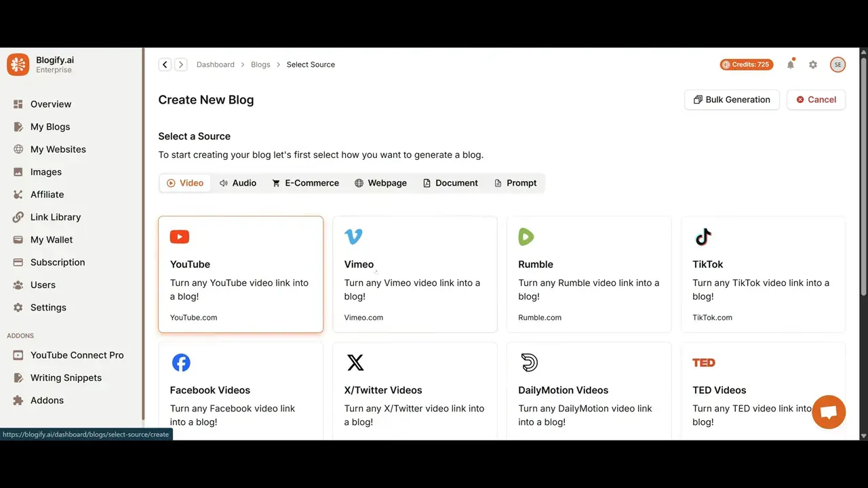Select the Document source type
868x488 pixels.
[450, 182]
